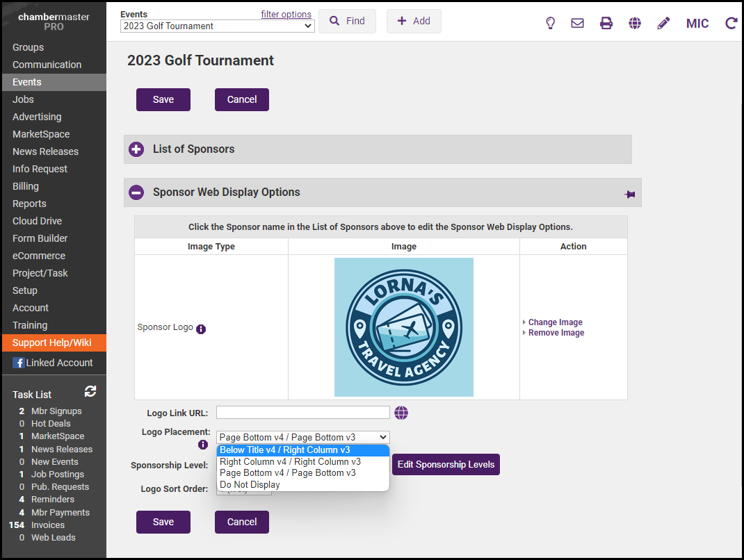Viewport: 744px width, 560px height.
Task: Choose 'Right Column v4 / Right Column v3' option
Action: (290, 461)
